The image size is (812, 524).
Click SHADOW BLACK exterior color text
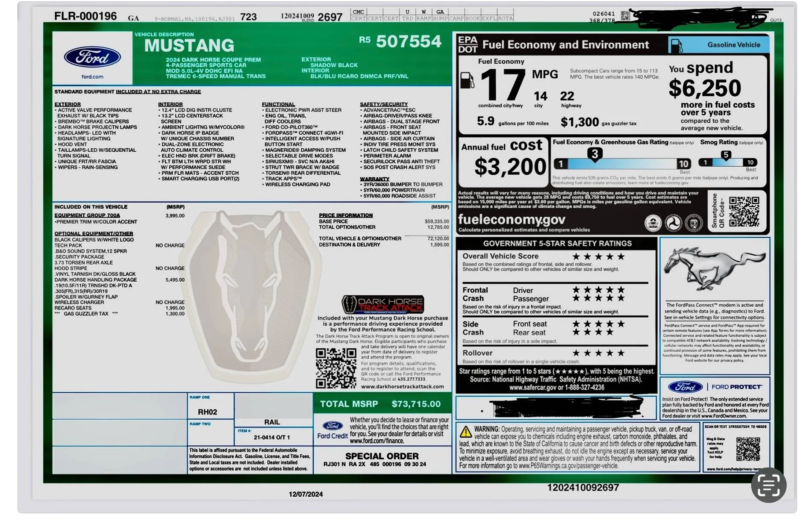click(334, 65)
